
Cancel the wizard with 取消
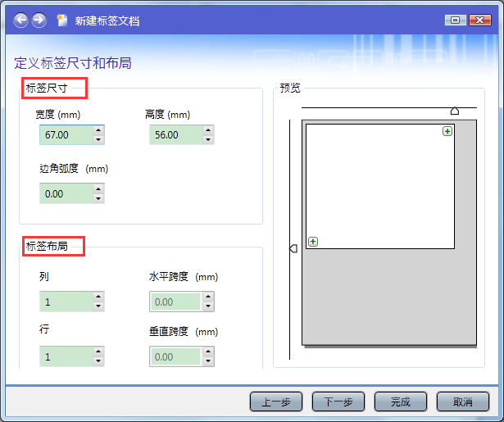[463, 402]
